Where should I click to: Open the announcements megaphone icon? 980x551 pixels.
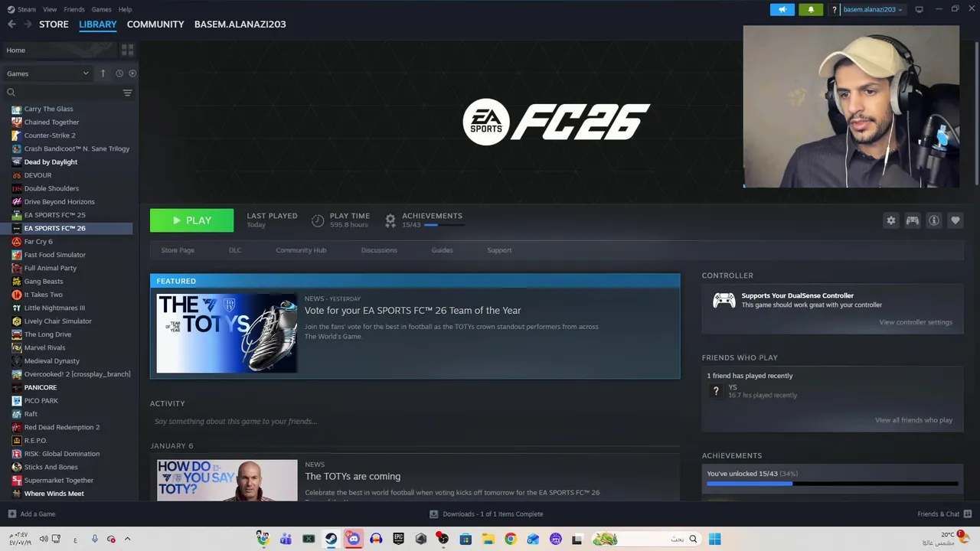(782, 10)
